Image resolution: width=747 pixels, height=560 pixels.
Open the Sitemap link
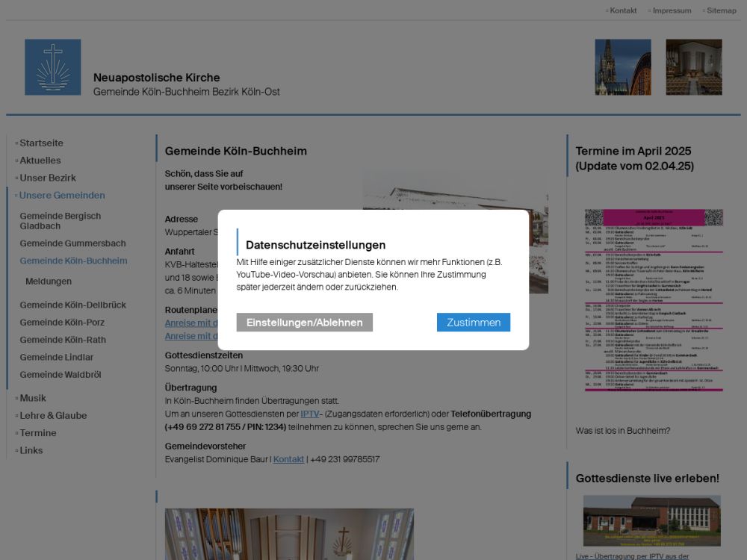click(721, 10)
